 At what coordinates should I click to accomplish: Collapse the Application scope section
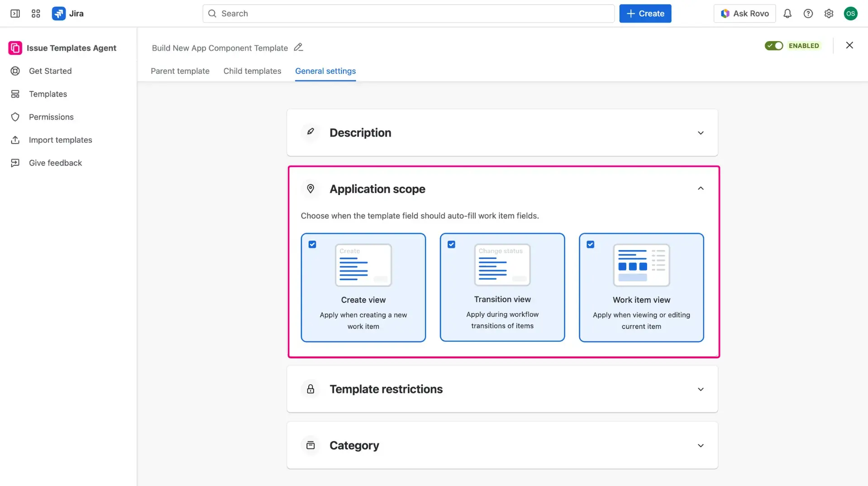tap(700, 188)
